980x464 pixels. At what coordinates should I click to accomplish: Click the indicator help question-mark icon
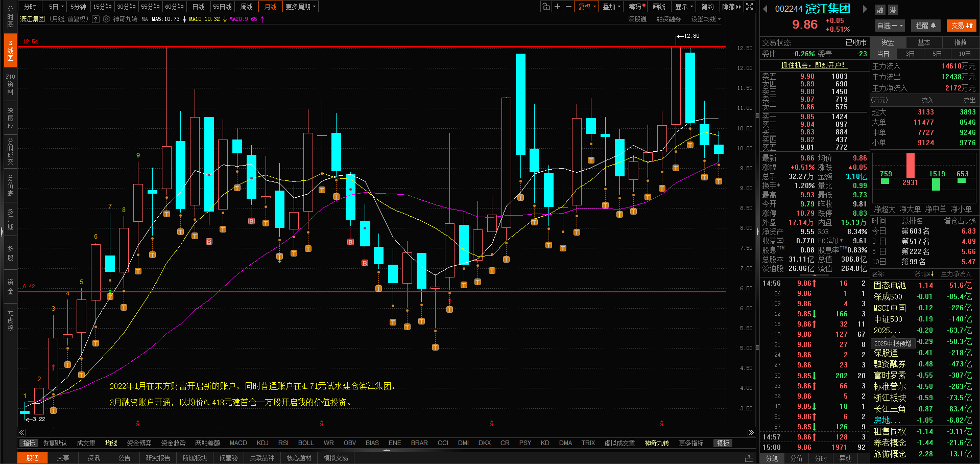click(x=95, y=19)
